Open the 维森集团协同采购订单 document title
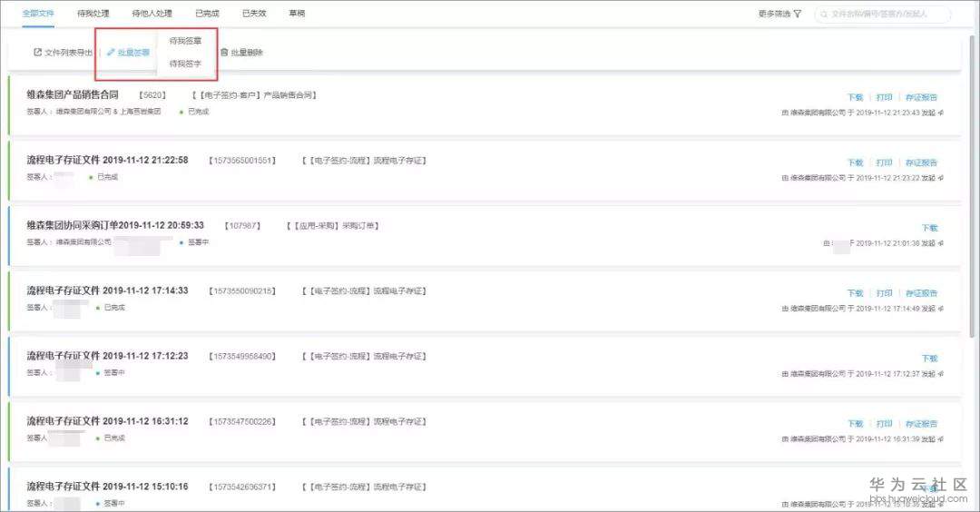Image resolution: width=980 pixels, height=512 pixels. pos(115,225)
